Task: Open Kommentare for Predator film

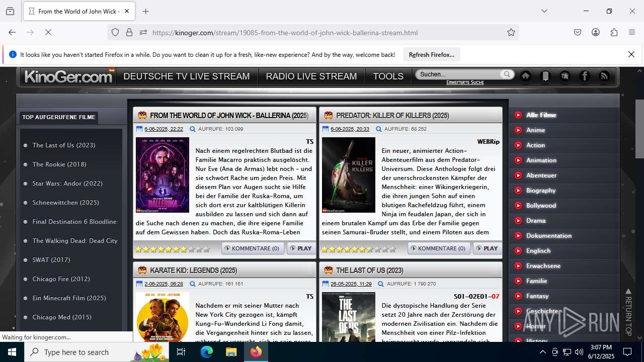Action: (439, 248)
